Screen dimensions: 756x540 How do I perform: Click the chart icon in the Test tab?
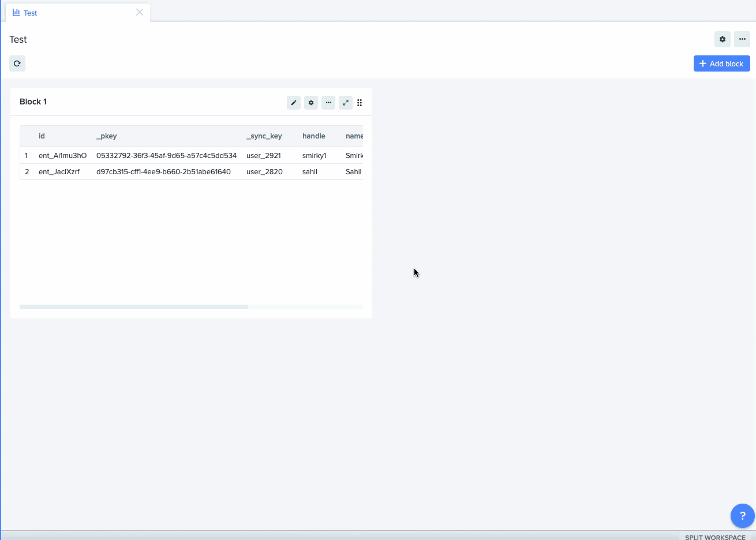pos(16,13)
